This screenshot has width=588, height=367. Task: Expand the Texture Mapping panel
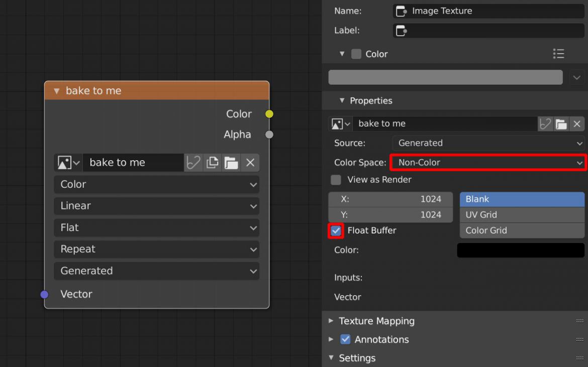point(376,321)
